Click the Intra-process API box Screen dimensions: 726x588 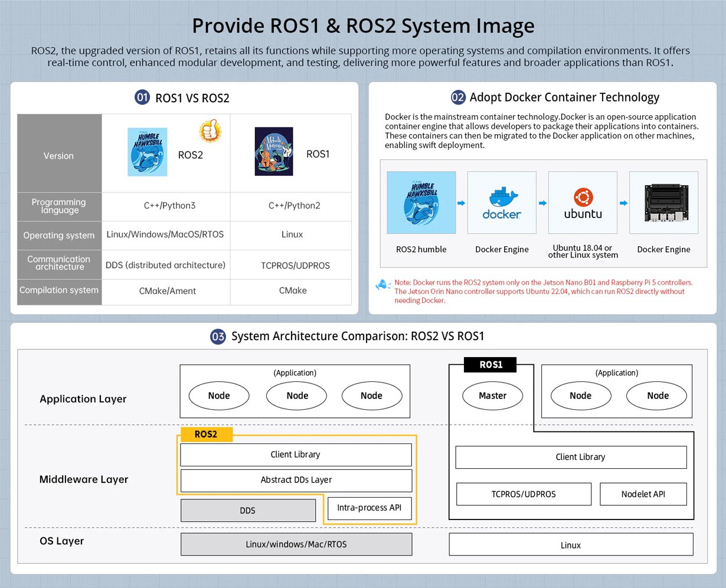(x=369, y=508)
